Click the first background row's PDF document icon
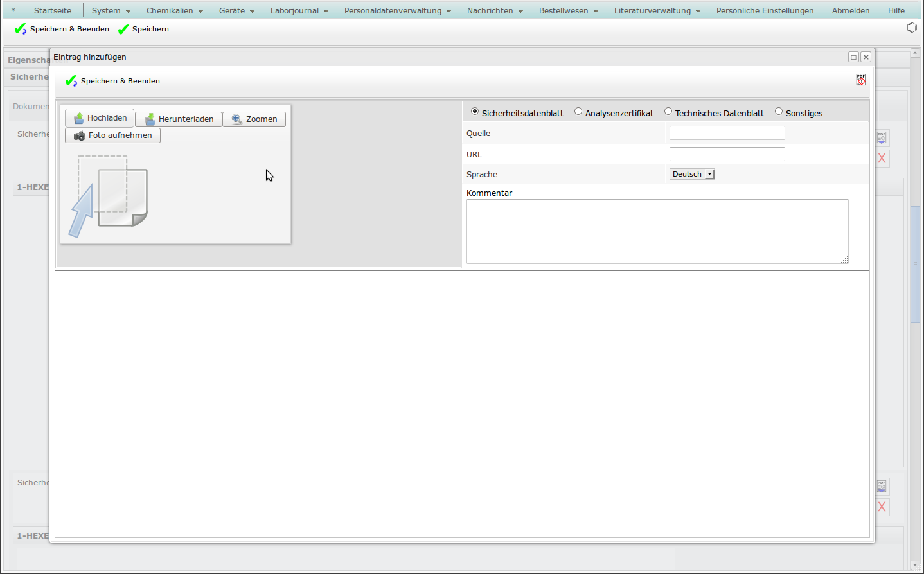This screenshot has height=574, width=924. (882, 138)
